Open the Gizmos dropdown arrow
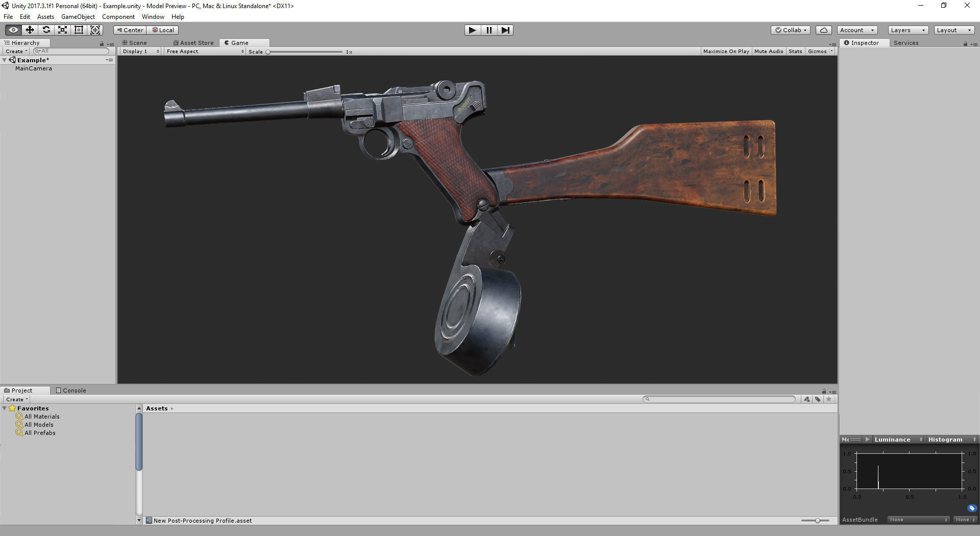The image size is (980, 536). pyautogui.click(x=832, y=52)
